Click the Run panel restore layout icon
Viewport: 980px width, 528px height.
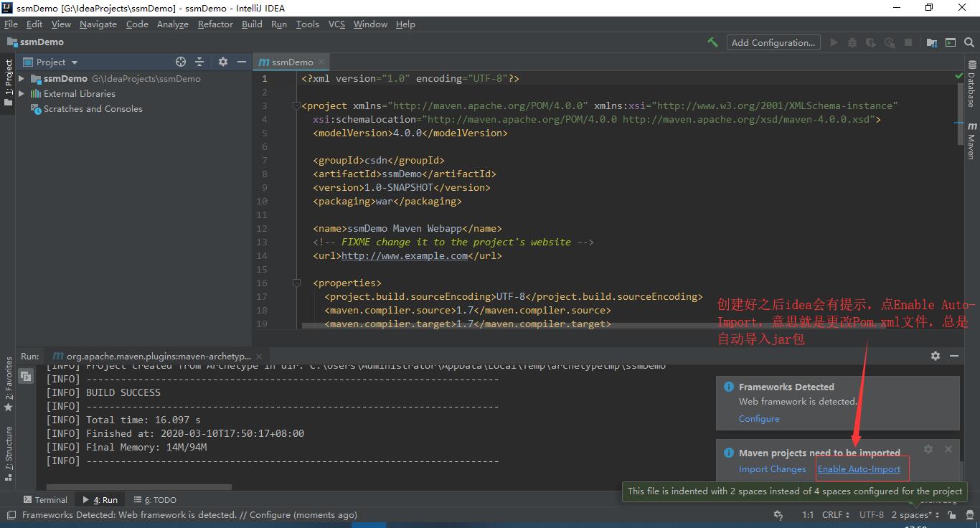(26, 376)
